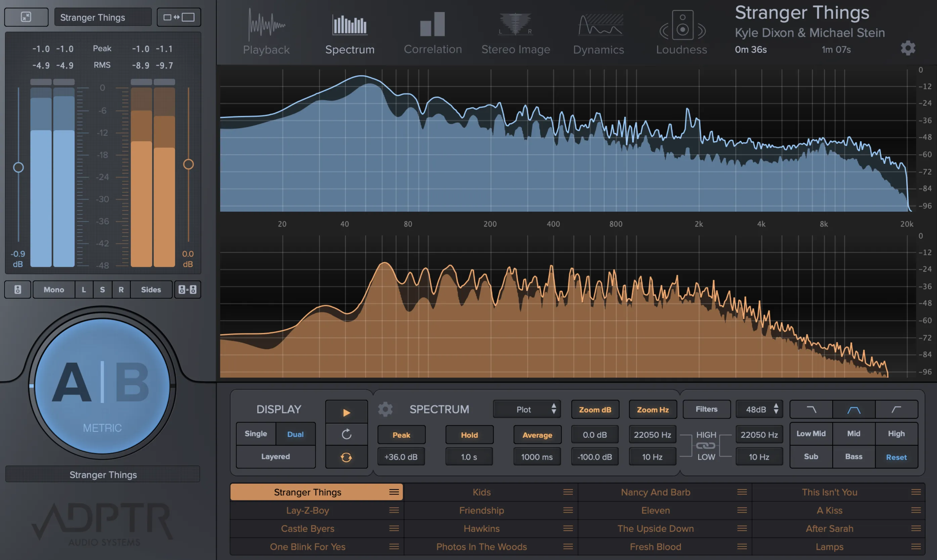Image resolution: width=937 pixels, height=560 pixels.
Task: Select the low-pass filter shape icon
Action: point(811,410)
